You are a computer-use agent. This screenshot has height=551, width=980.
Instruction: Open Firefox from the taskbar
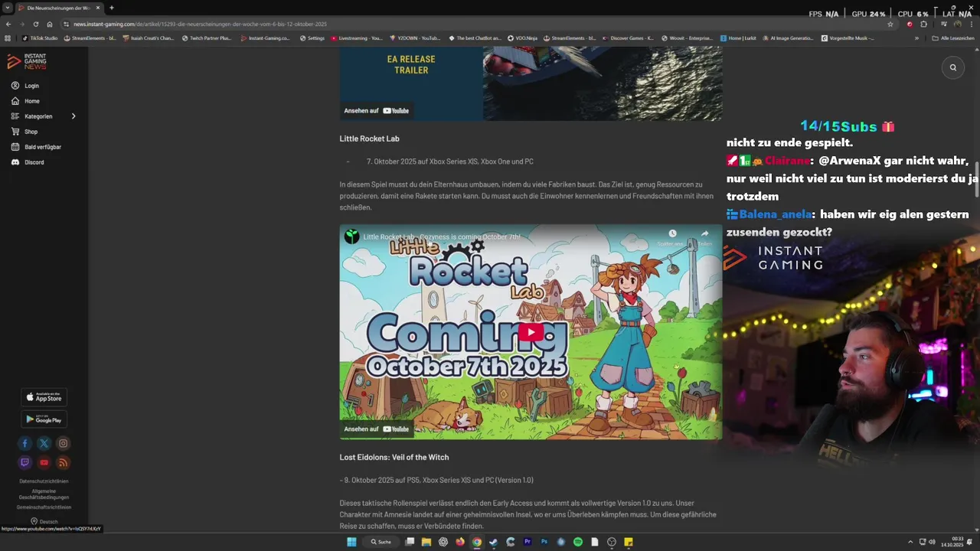point(460,542)
